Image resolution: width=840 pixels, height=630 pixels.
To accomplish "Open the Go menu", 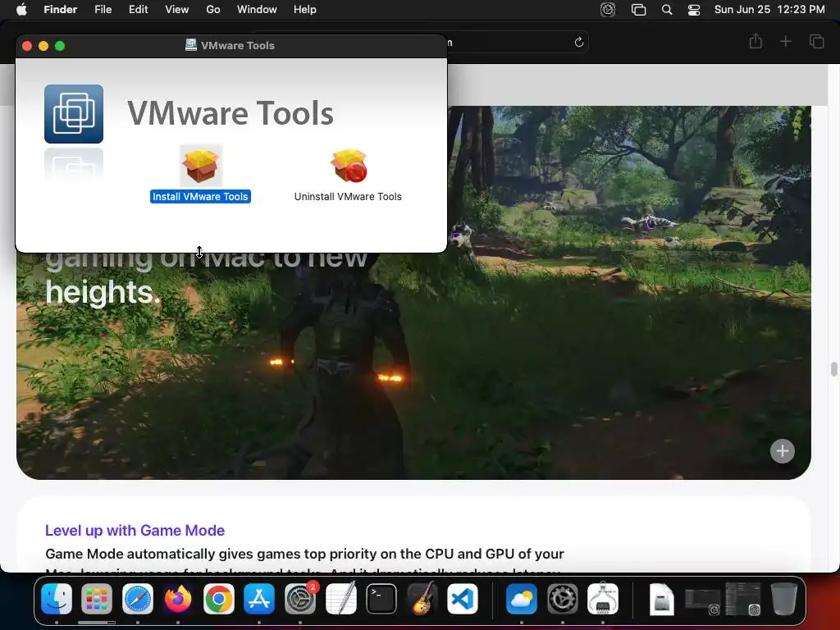I will (213, 10).
